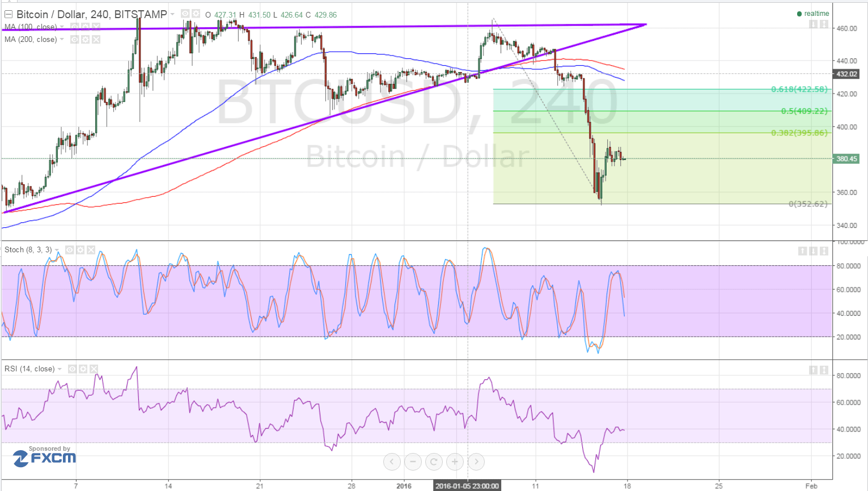Click the 340.00 price axis label
This screenshot has width=868, height=491.
[x=847, y=226]
